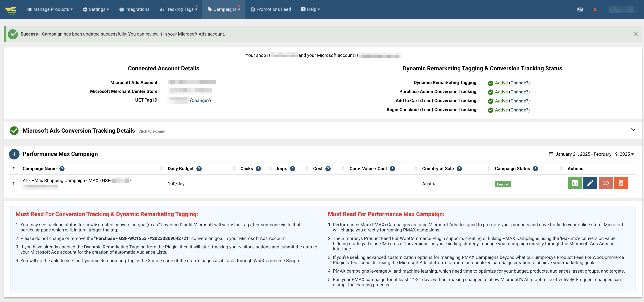Image resolution: width=644 pixels, height=302 pixels.
Task: Click the help icon beside Impr.
Action: (x=293, y=169)
